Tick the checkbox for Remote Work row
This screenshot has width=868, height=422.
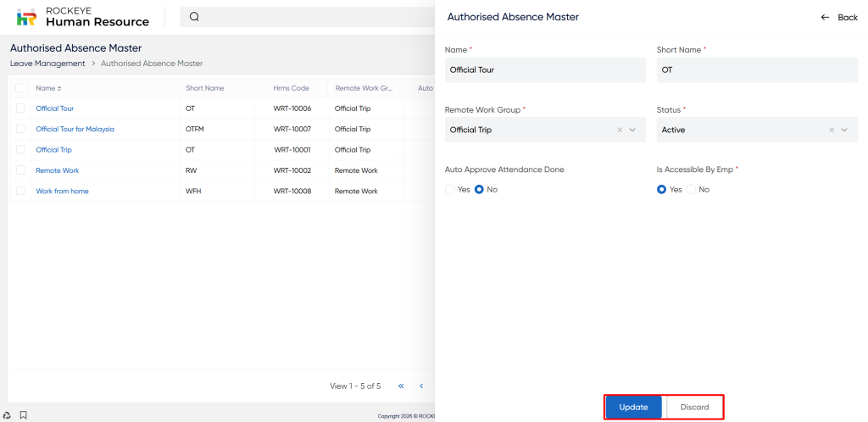coord(20,170)
